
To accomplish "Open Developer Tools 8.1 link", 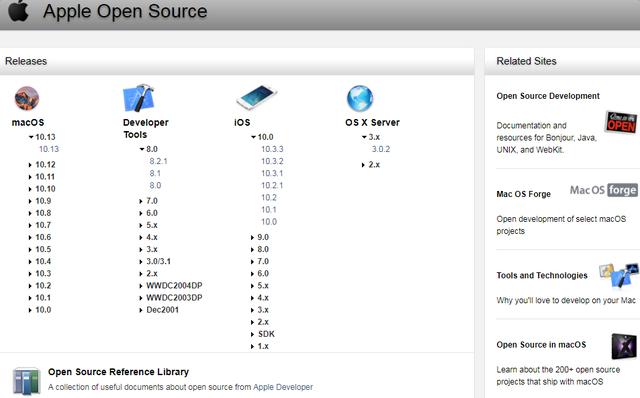I will (155, 173).
